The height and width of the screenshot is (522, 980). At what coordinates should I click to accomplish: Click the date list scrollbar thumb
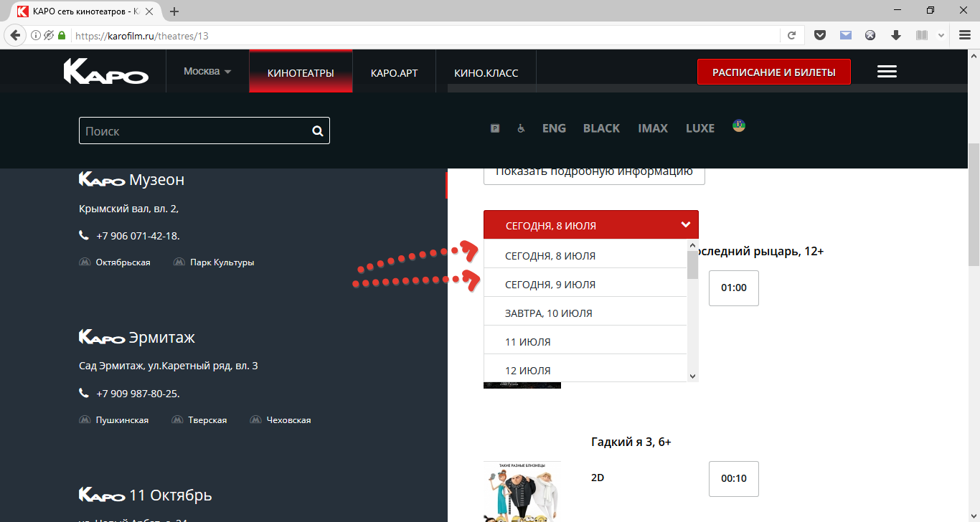(x=692, y=265)
